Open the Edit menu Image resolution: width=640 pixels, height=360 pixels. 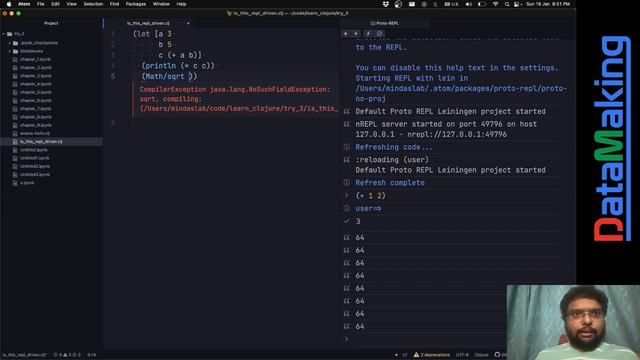click(x=56, y=4)
